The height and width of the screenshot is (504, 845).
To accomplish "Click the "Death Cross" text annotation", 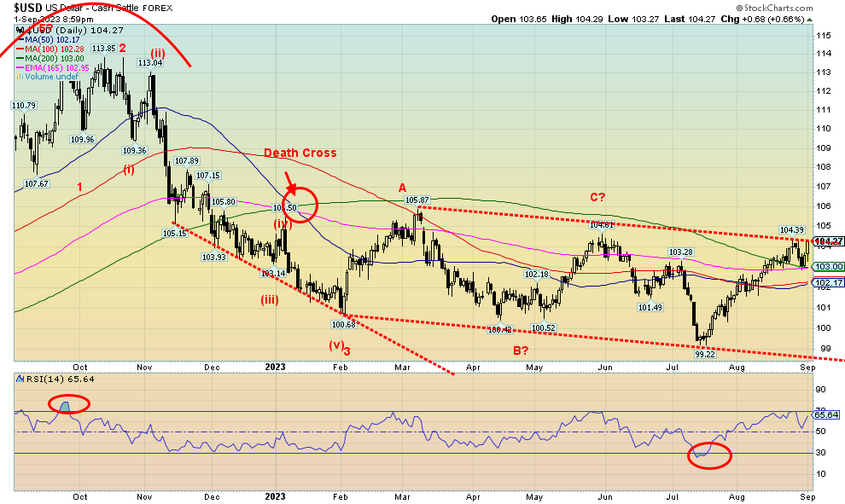I will pos(300,154).
